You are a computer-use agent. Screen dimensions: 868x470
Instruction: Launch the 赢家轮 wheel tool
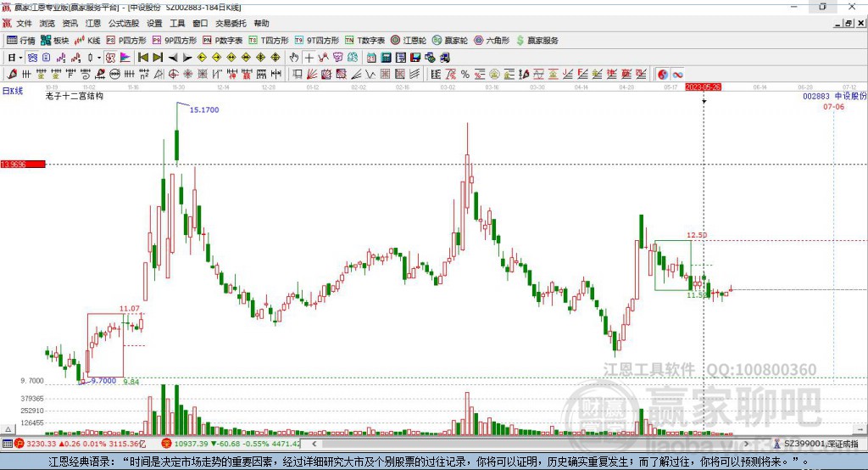coord(449,41)
